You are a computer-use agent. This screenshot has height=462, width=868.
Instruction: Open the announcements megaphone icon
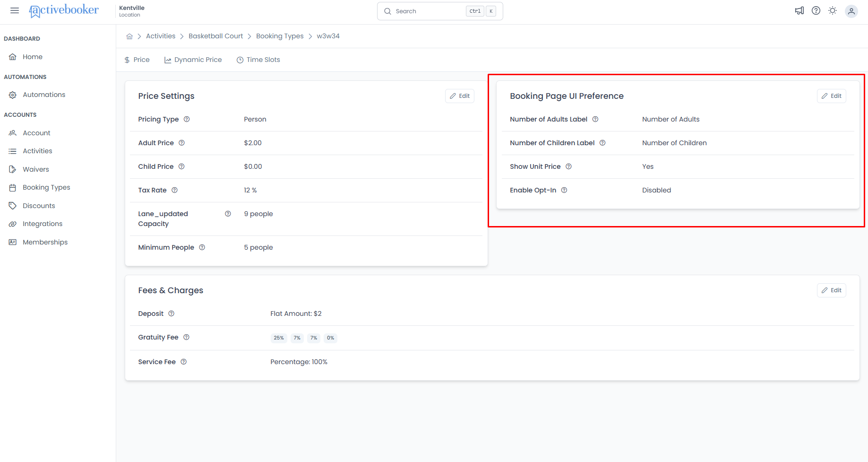pos(799,10)
